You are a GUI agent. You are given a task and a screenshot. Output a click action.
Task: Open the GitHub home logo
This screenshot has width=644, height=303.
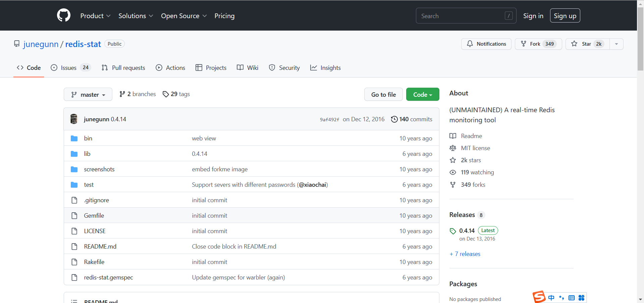coord(64,15)
